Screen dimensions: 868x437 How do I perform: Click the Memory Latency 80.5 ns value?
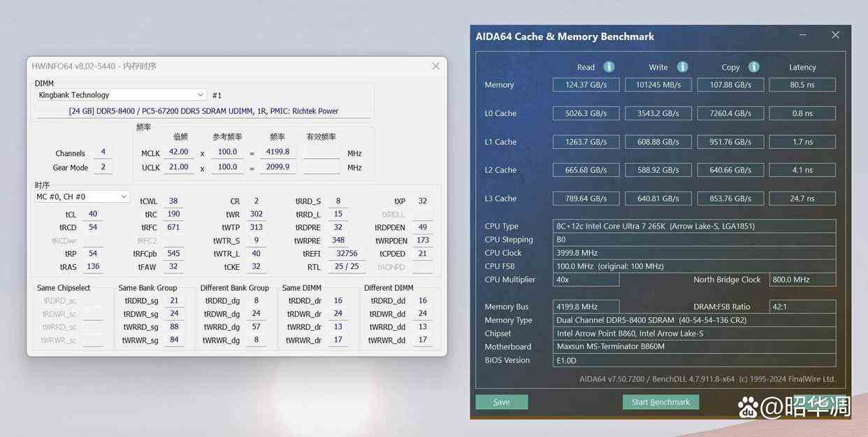click(x=802, y=85)
